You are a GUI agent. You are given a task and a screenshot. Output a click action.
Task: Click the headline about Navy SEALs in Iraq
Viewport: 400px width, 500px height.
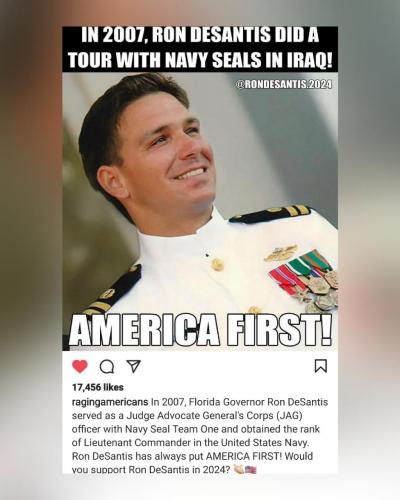point(200,48)
